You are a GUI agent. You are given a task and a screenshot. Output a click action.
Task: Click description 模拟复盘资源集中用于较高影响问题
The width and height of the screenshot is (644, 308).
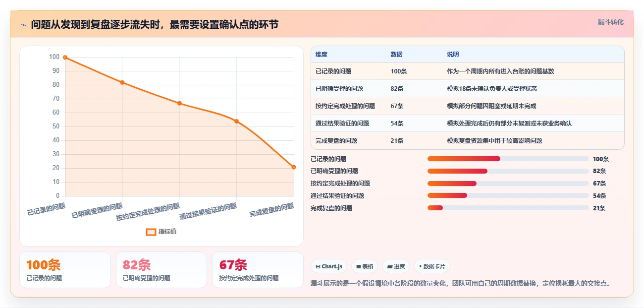(494, 141)
